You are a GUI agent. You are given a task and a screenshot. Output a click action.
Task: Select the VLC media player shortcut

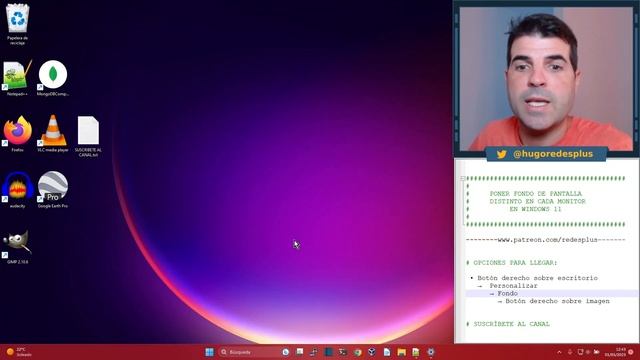53,134
